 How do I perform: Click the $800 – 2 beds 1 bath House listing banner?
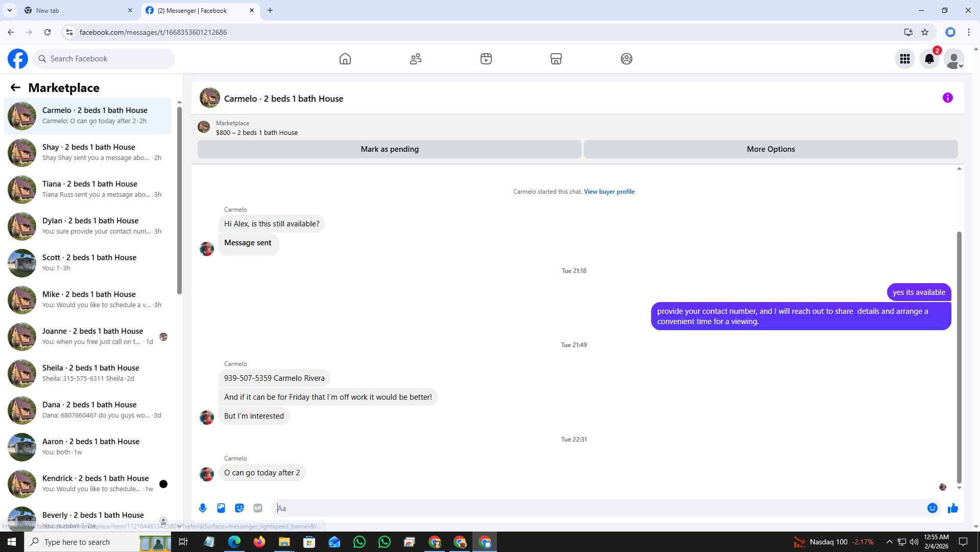(257, 132)
